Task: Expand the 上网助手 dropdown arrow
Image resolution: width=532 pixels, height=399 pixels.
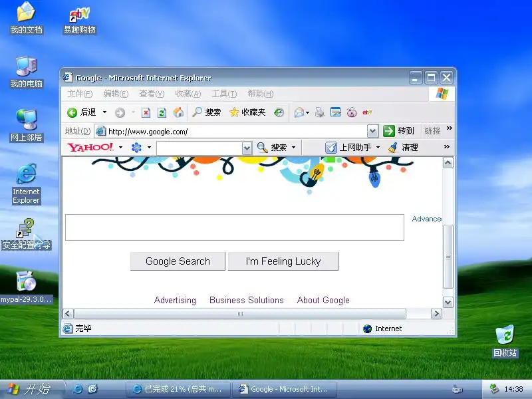Action: coord(378,148)
